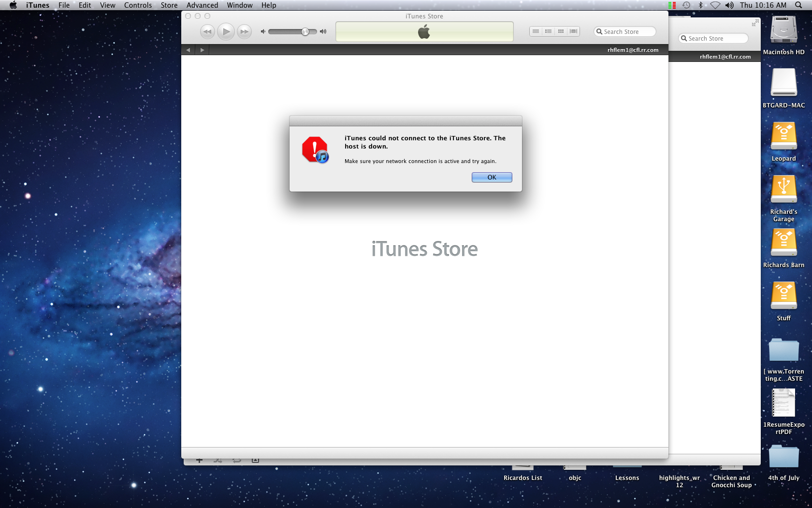Click the system volume menu bar icon
Viewport: 812px width, 508px height.
point(729,5)
